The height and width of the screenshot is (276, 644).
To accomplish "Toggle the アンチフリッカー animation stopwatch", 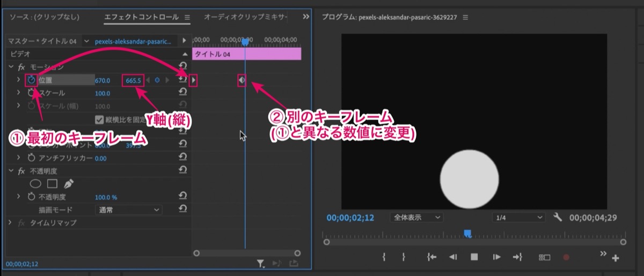I will click(x=31, y=158).
